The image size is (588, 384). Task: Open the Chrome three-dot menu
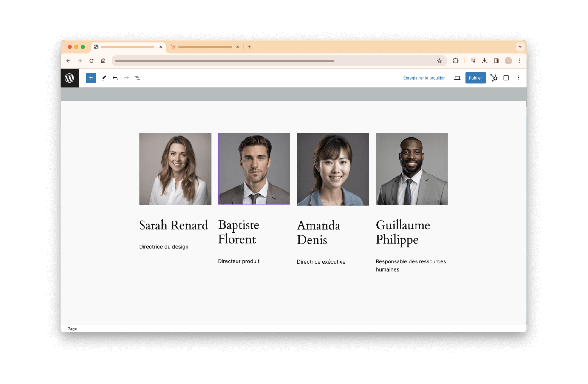tap(520, 61)
